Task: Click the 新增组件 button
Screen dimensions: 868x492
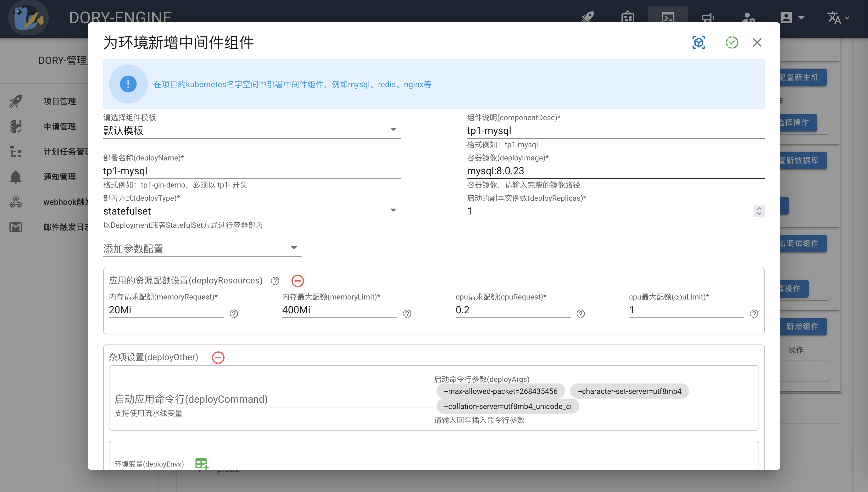Action: 804,327
